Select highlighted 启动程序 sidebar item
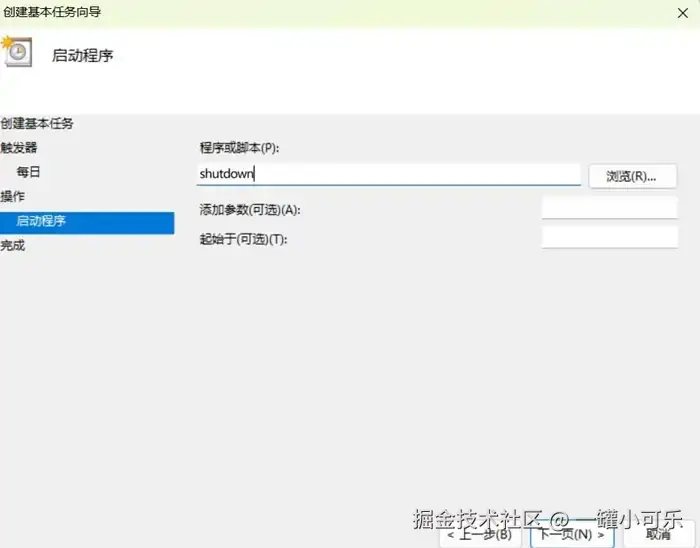This screenshot has height=548, width=700. click(87, 223)
